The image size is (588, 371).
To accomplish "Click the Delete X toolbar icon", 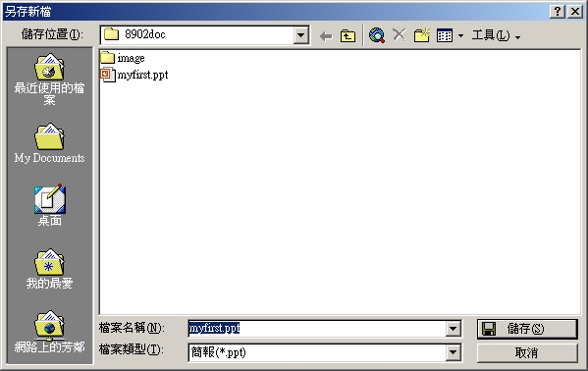I will (399, 35).
